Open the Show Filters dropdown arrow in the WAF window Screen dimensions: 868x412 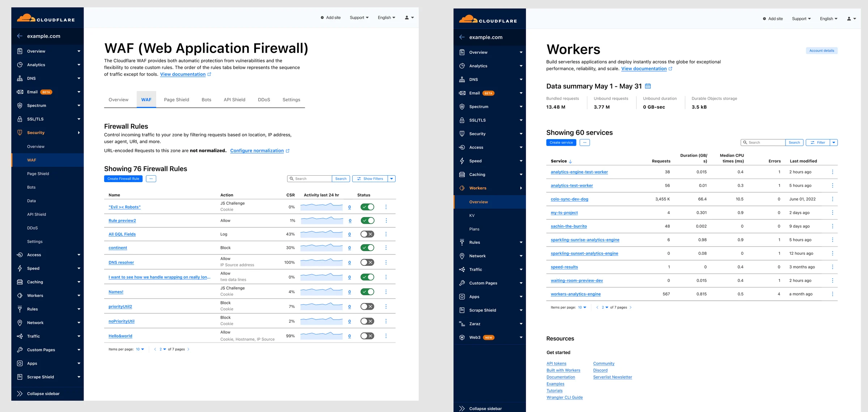click(392, 179)
